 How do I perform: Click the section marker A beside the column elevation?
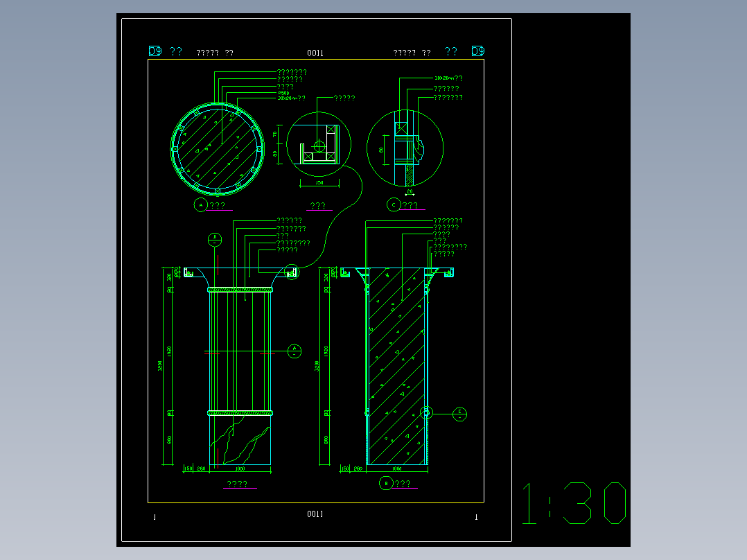(x=295, y=351)
